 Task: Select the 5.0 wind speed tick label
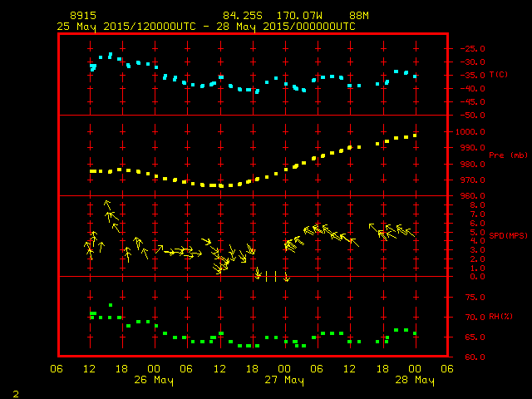point(477,233)
